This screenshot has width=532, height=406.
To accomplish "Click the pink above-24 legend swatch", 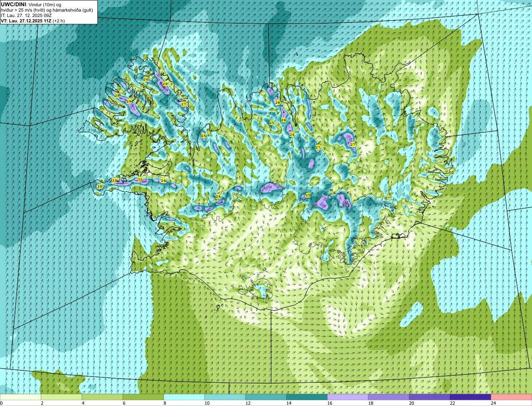I will coord(512,397).
